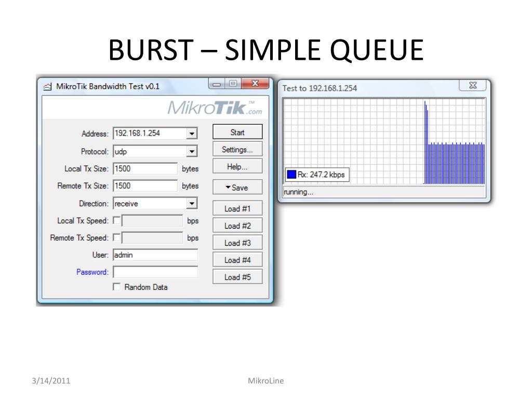
Task: Click the maximize button of Bandwidth Test window
Action: point(233,83)
